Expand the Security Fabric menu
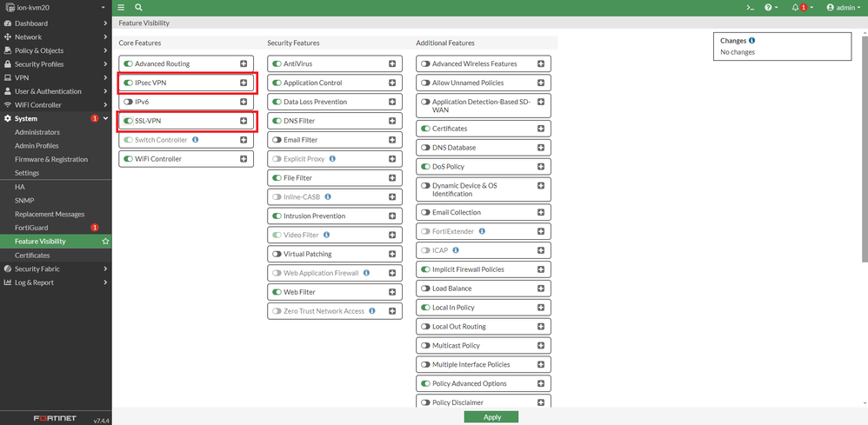868x425 pixels. (x=56, y=269)
